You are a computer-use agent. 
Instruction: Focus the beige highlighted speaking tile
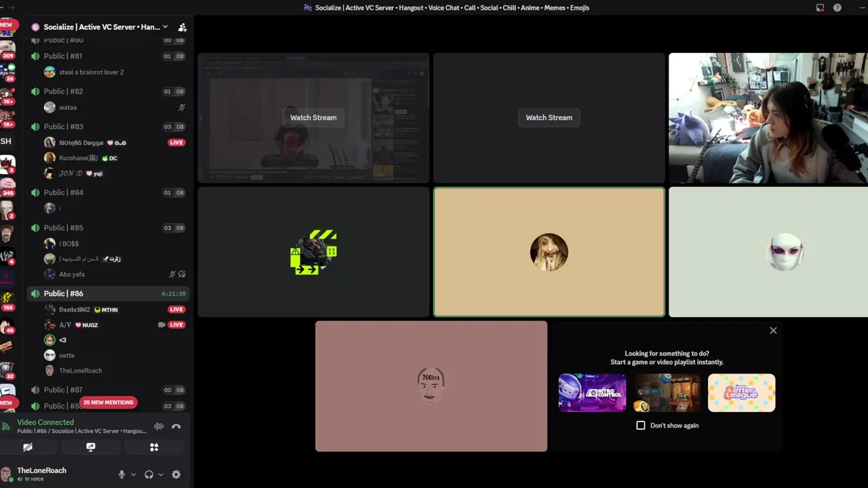[x=549, y=252]
